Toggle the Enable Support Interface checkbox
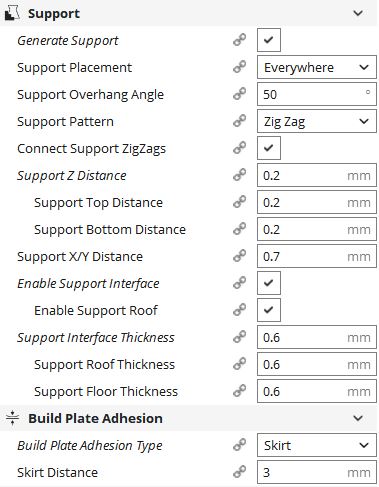The height and width of the screenshot is (487, 379). coord(269,283)
